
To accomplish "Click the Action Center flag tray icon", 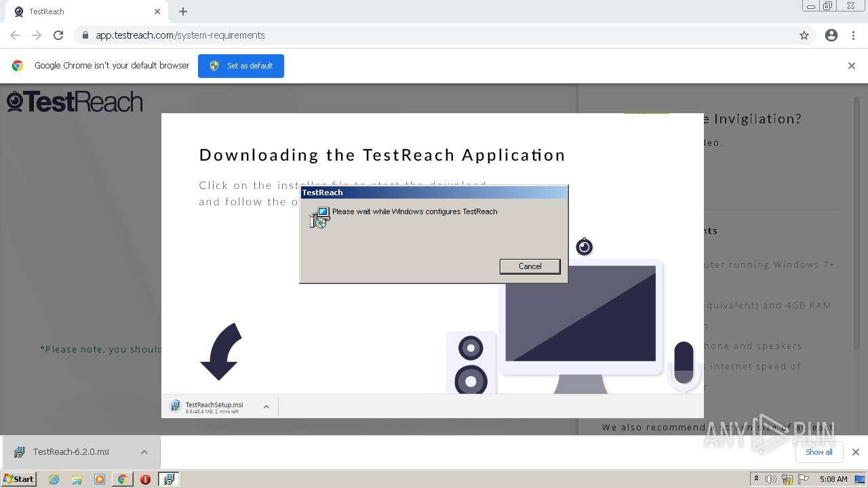I will tap(804, 479).
